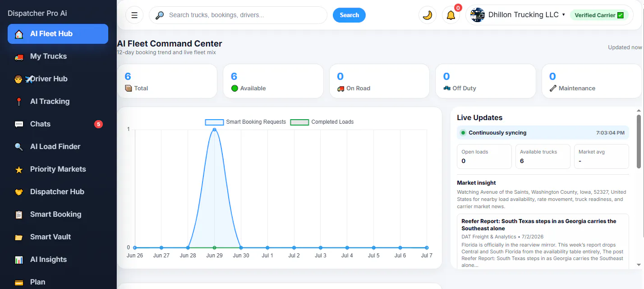This screenshot has width=644, height=289.
Task: Click the Dhillon Trucking company avatar
Action: coord(478,15)
